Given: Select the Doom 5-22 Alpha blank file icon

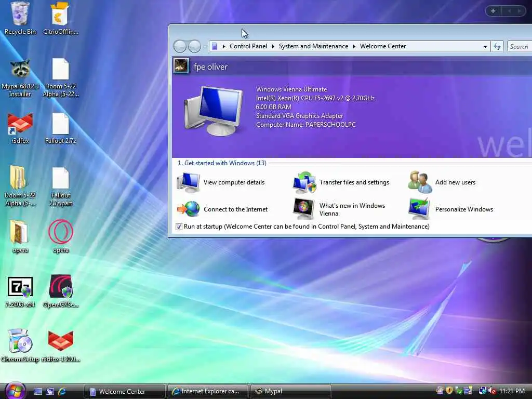Looking at the screenshot, I should [x=60, y=69].
